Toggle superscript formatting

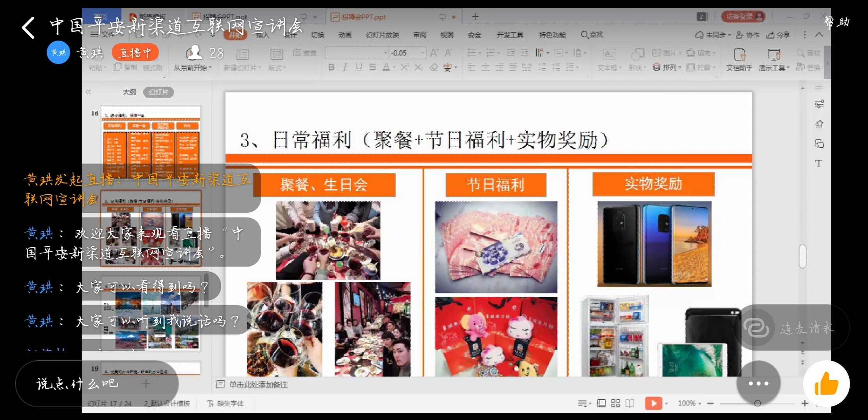pyautogui.click(x=405, y=68)
